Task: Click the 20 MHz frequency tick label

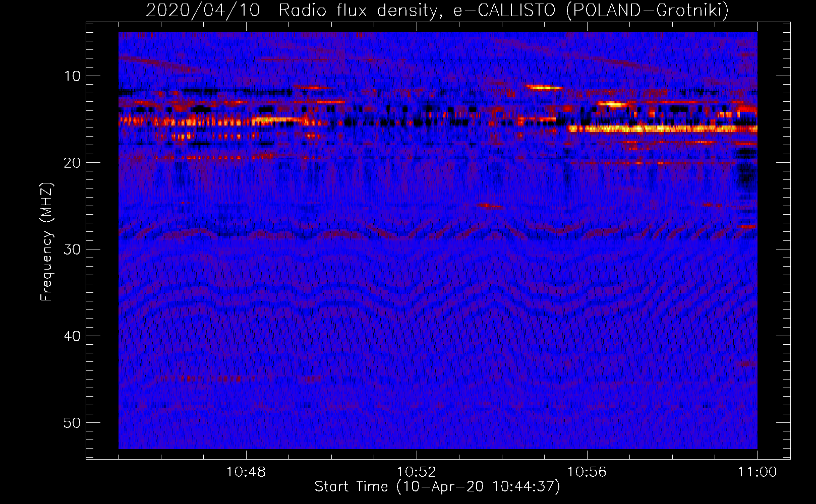Action: (73, 163)
